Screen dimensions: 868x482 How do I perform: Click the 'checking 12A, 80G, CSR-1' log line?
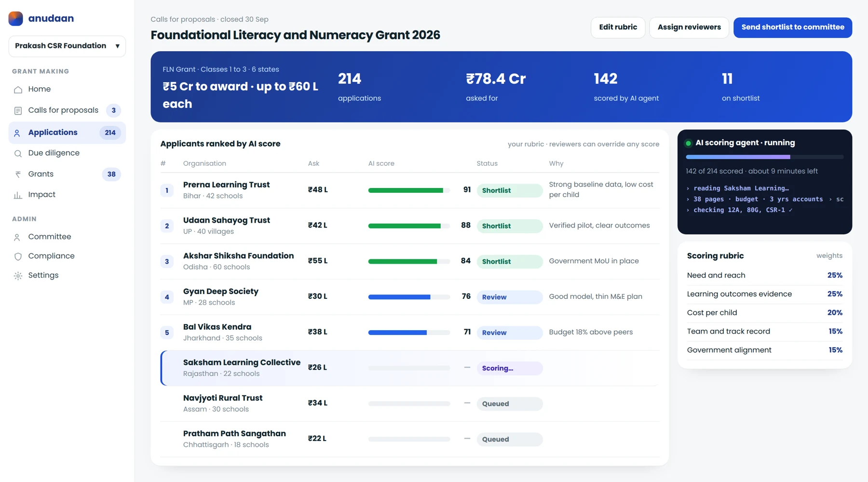tap(739, 210)
